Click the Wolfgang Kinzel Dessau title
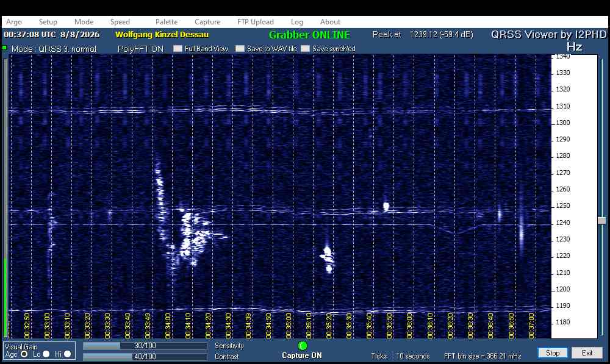610x364 pixels. [162, 35]
